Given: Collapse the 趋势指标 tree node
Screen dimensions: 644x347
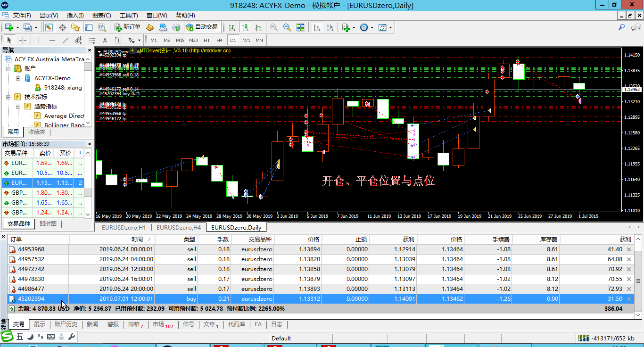Looking at the screenshot, I should [17, 106].
